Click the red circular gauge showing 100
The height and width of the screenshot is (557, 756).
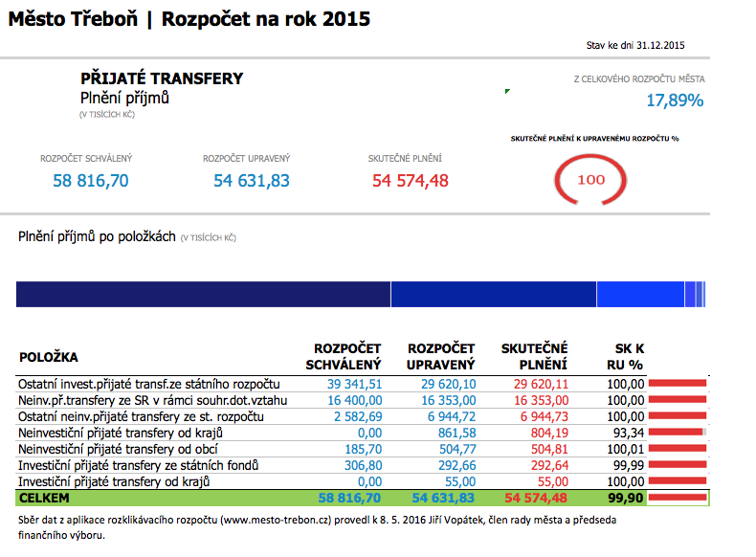tap(590, 179)
